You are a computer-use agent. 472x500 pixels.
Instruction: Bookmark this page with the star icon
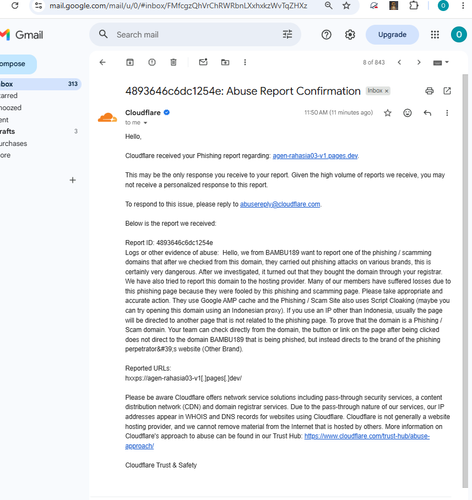coord(346,5)
